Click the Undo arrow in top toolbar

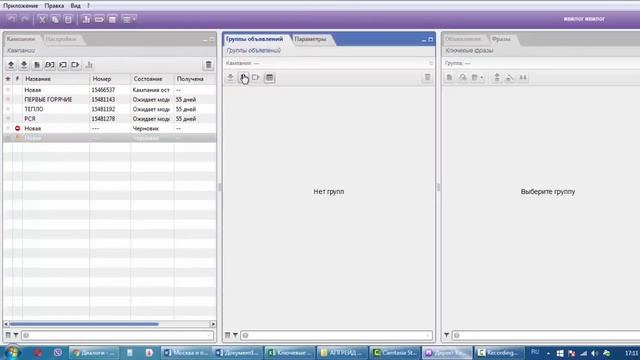pyautogui.click(x=12, y=19)
